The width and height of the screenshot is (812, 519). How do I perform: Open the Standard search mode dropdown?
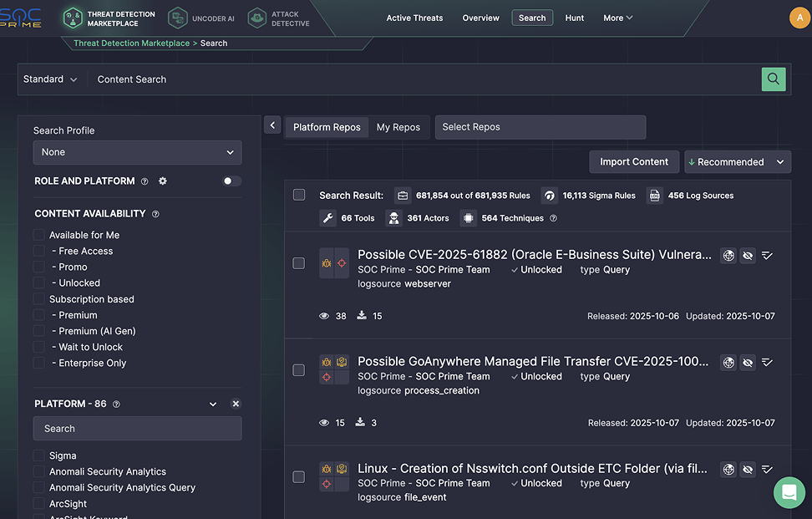(x=50, y=79)
